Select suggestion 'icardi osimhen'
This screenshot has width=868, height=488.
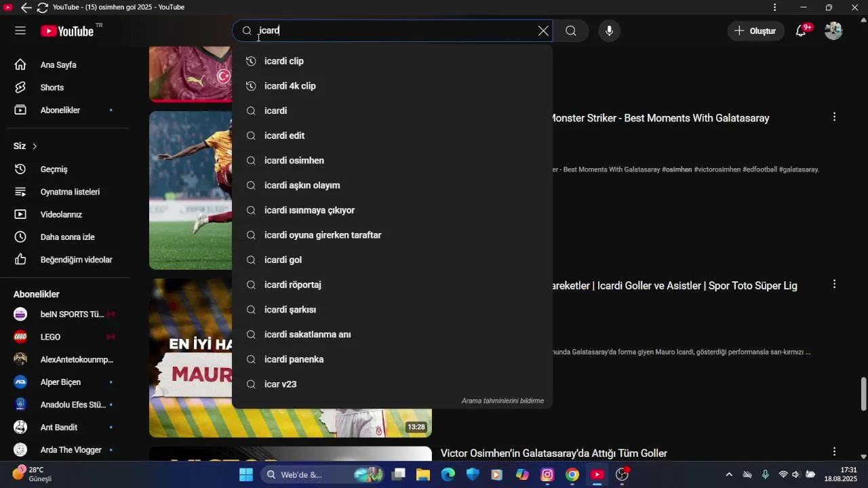tap(392, 161)
